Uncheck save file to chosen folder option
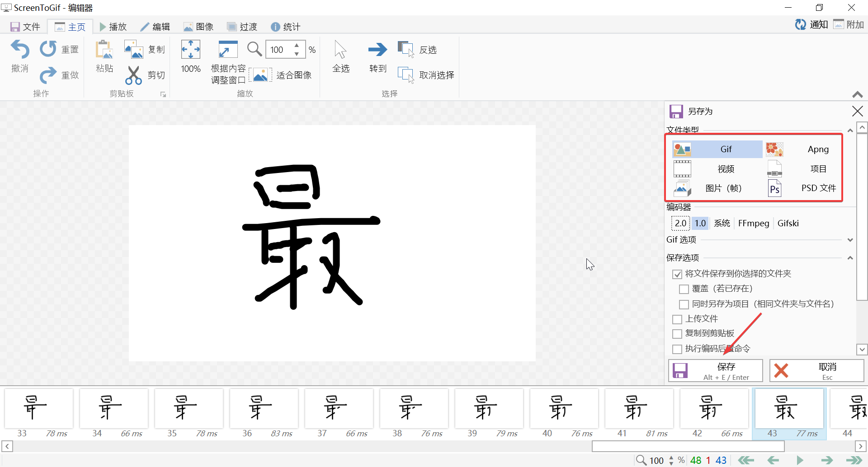The image size is (868, 467). coord(677,274)
